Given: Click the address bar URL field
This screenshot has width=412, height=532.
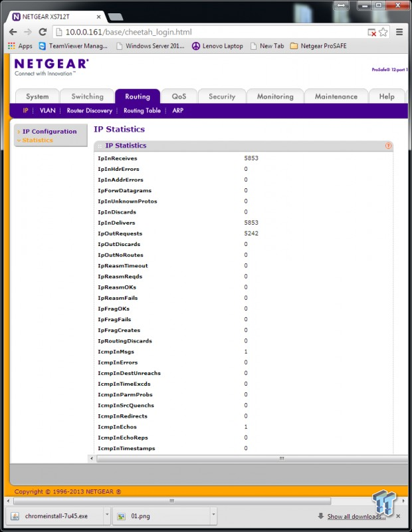Looking at the screenshot, I should pos(210,32).
